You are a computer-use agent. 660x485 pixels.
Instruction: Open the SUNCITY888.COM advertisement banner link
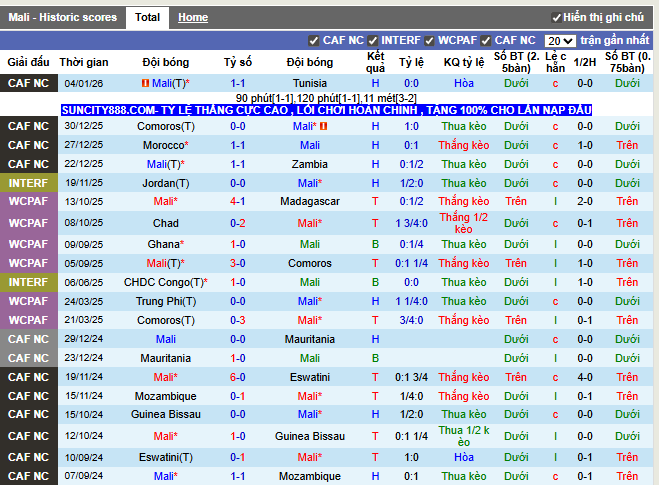pos(327,110)
